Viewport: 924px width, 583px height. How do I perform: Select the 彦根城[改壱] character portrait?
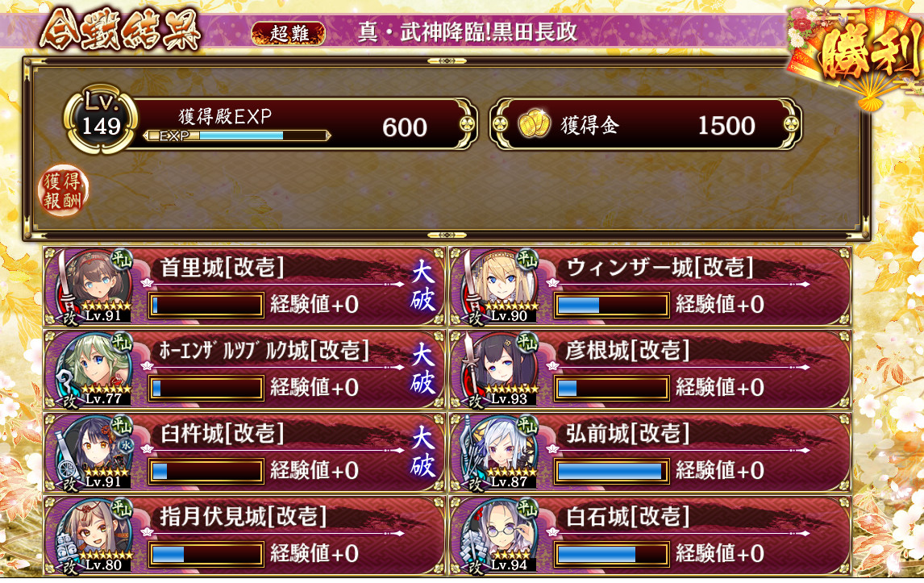coord(500,369)
